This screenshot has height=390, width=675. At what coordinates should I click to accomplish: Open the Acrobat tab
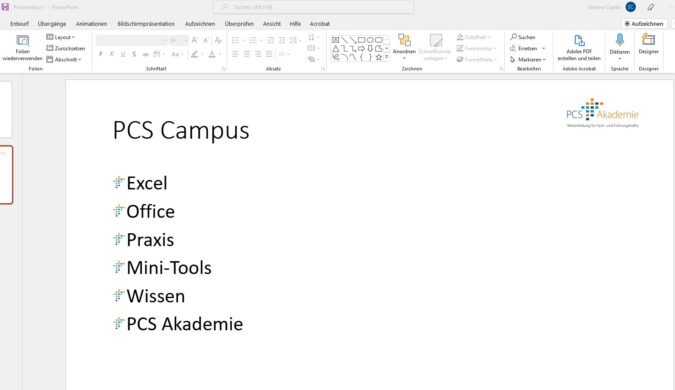coord(319,24)
